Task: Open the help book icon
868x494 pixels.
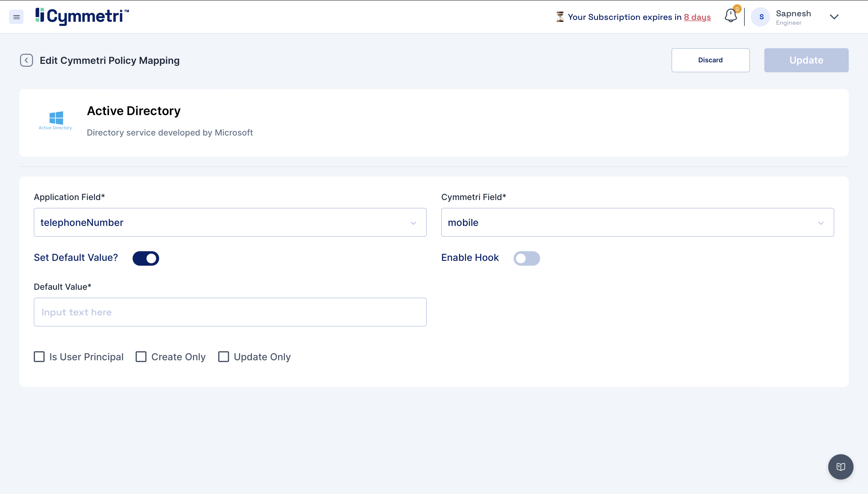Action: (x=841, y=467)
